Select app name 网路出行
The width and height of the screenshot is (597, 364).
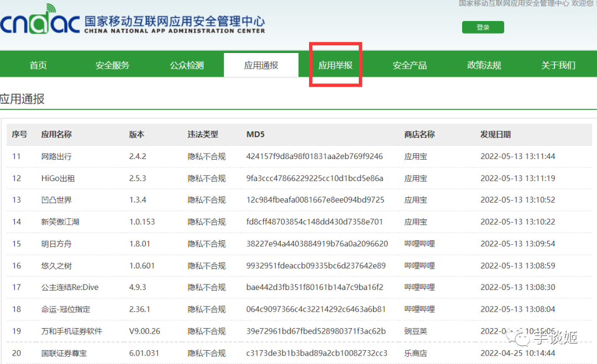56,156
